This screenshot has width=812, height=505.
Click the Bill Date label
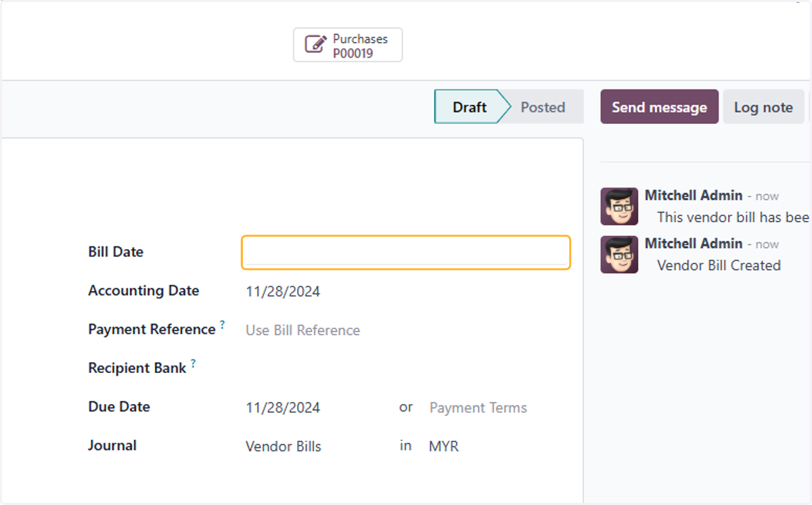pos(116,252)
